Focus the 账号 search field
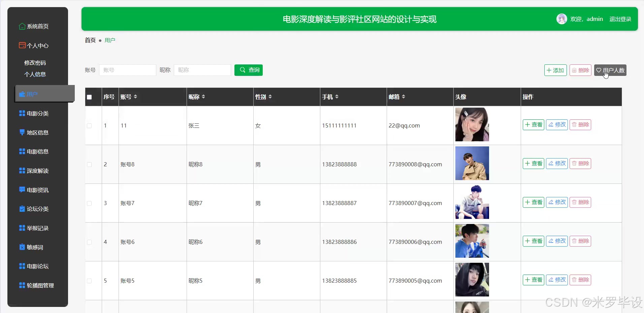644x313 pixels. [127, 70]
